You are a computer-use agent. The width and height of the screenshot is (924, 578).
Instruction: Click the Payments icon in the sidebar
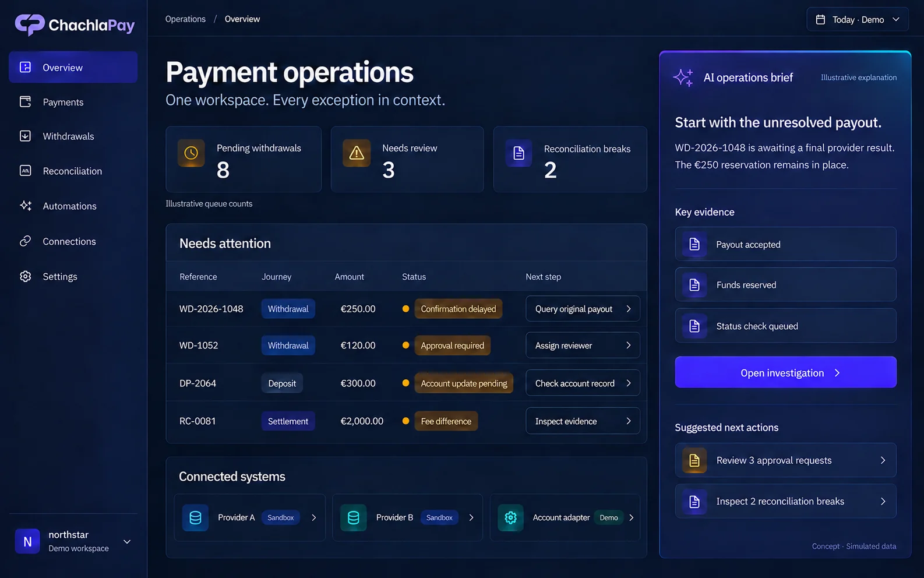tap(25, 102)
